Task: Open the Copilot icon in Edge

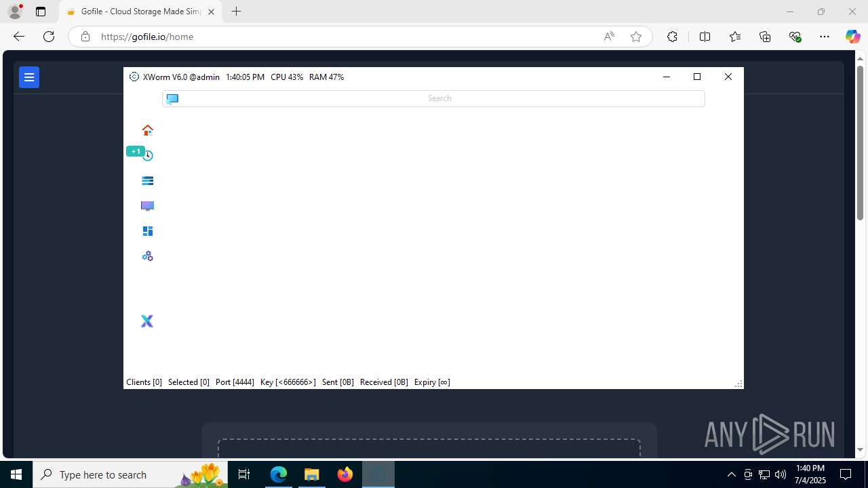Action: [x=852, y=37]
